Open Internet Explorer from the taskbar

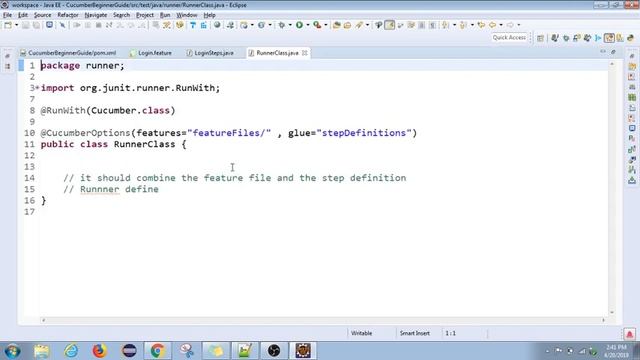pyautogui.click(x=71, y=351)
